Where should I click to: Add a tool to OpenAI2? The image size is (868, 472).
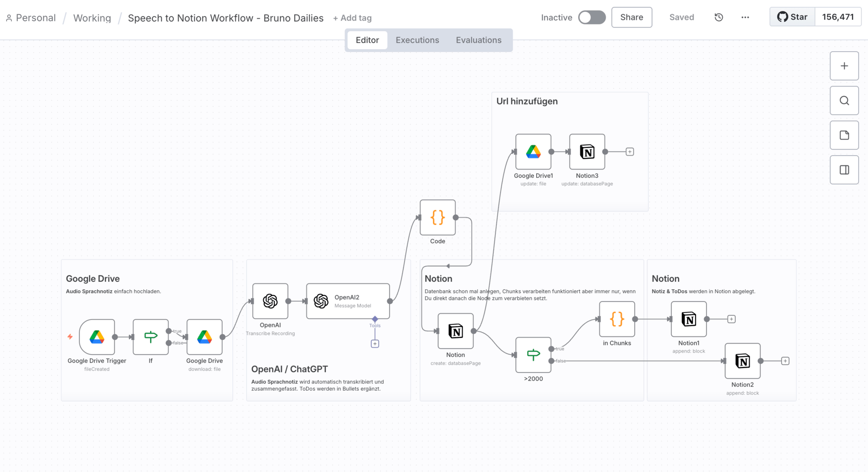(x=375, y=344)
